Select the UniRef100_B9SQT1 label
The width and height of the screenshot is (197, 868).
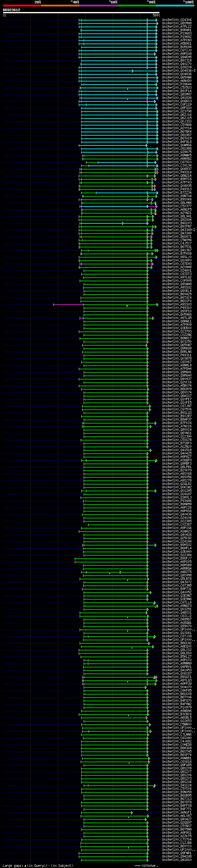177,677
